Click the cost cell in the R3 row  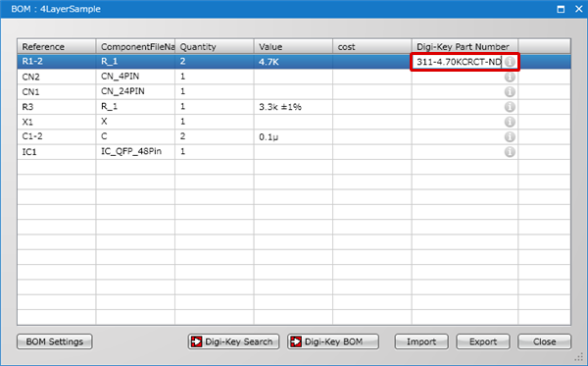click(x=372, y=107)
